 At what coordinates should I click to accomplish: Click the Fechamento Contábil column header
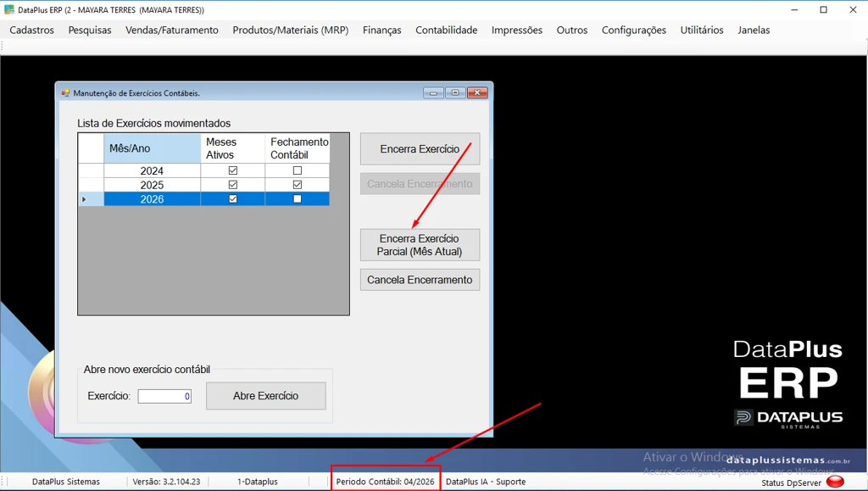click(x=298, y=148)
